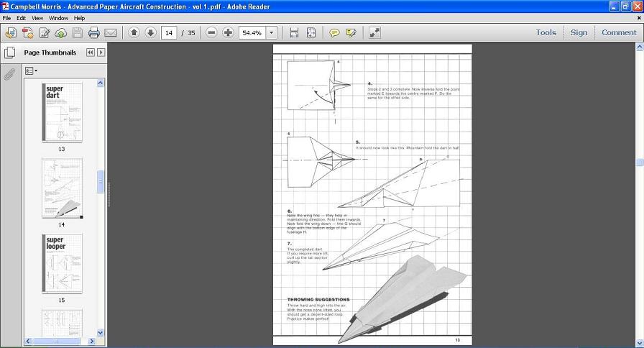
Task: Click the page number input field
Action: [x=170, y=32]
